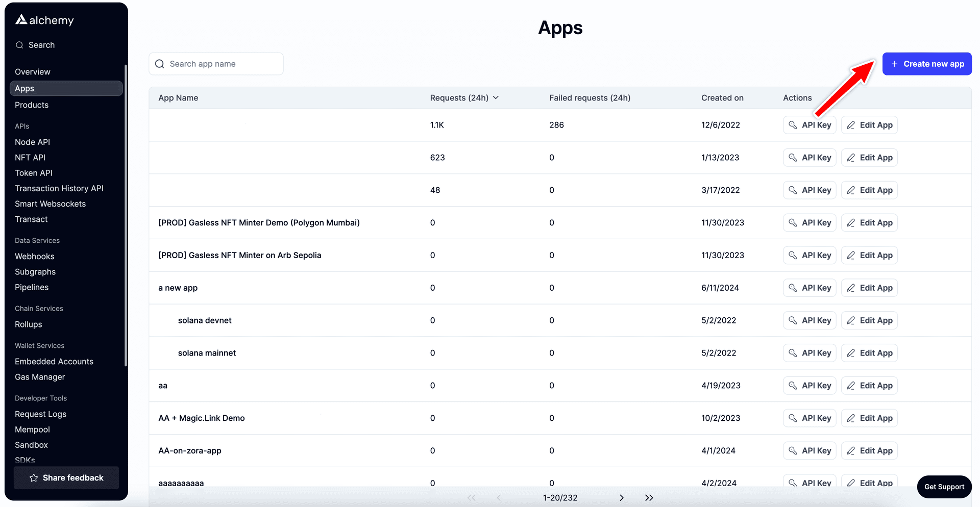Switch to the Apps section in the sidebar
980x507 pixels.
click(24, 88)
